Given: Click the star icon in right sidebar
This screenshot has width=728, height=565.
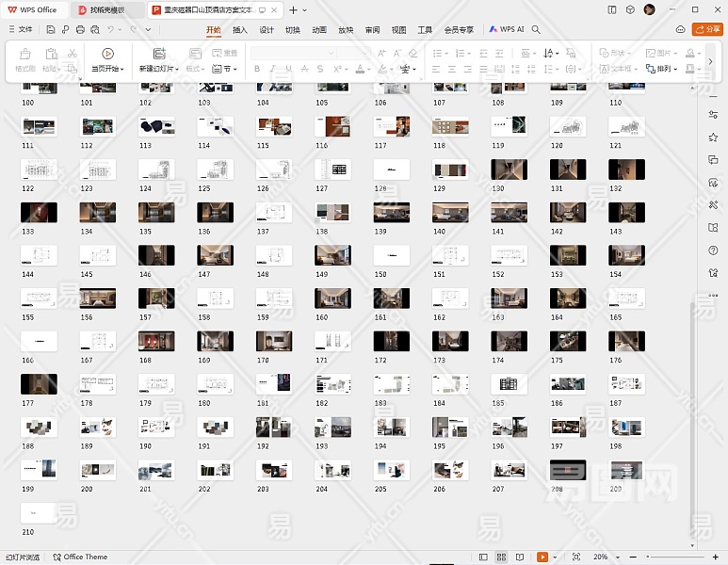Looking at the screenshot, I should pyautogui.click(x=713, y=137).
